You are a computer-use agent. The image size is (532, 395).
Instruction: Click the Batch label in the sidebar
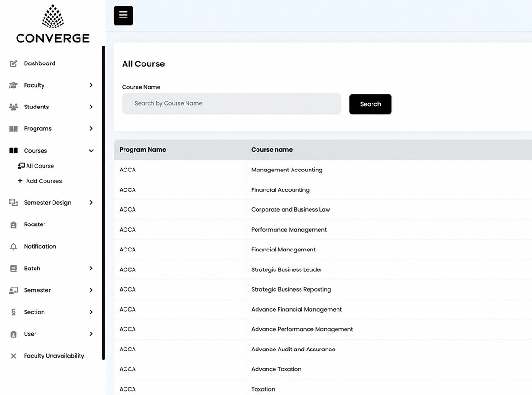pos(32,269)
